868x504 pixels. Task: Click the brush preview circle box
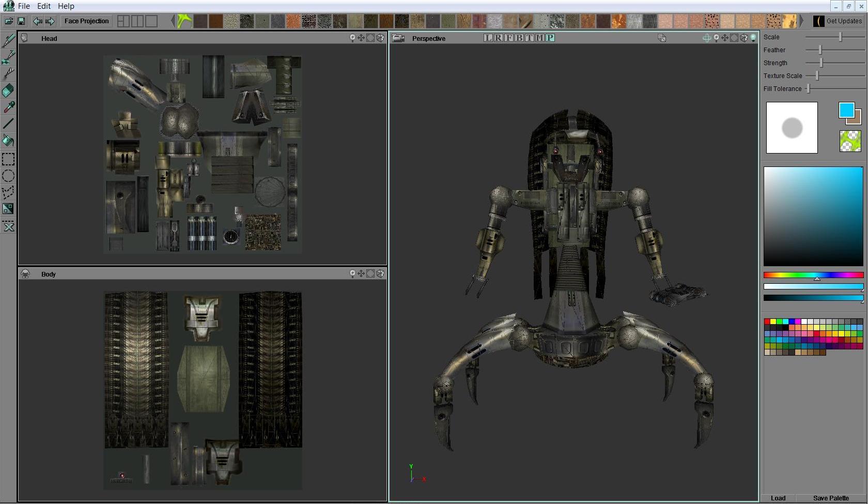pyautogui.click(x=792, y=128)
